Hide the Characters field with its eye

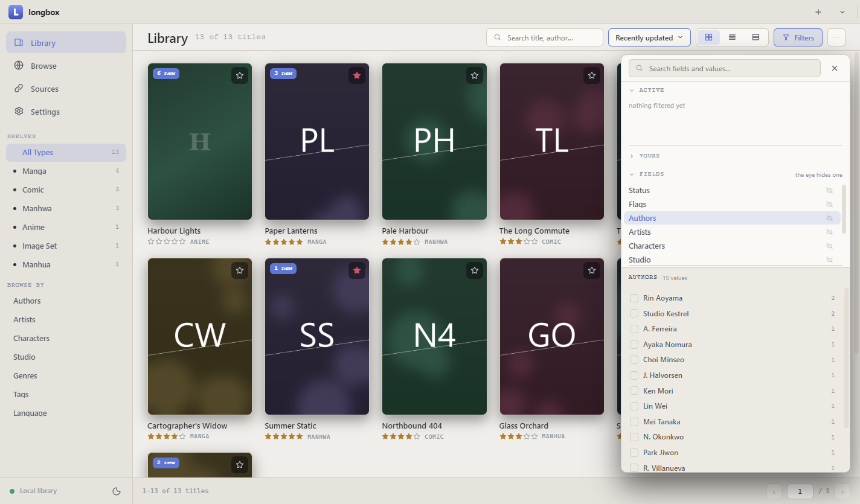click(x=829, y=246)
